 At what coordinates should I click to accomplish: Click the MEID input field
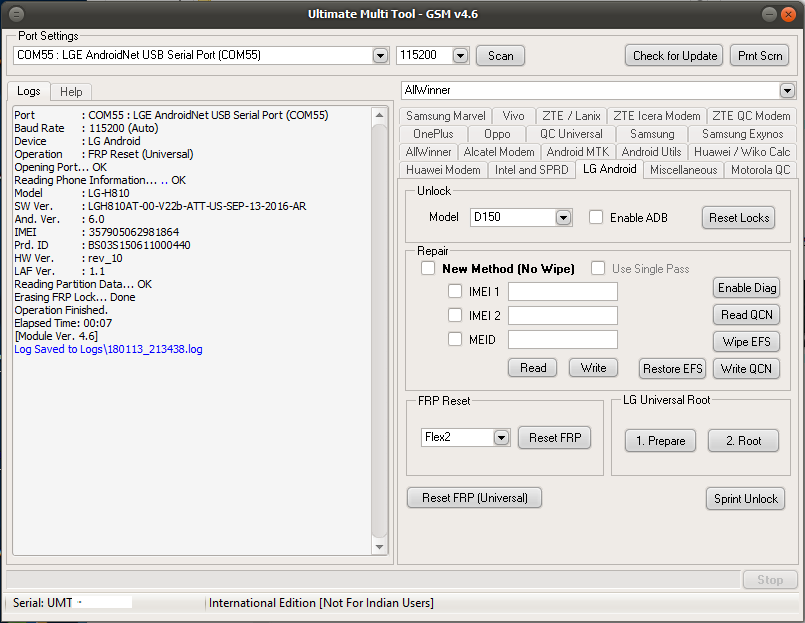[563, 339]
